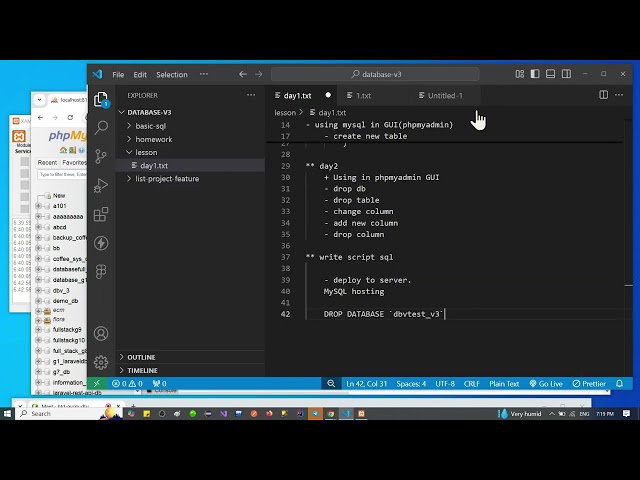The width and height of the screenshot is (640, 480).
Task: Expand the OUTLINE section
Action: pyautogui.click(x=141, y=357)
